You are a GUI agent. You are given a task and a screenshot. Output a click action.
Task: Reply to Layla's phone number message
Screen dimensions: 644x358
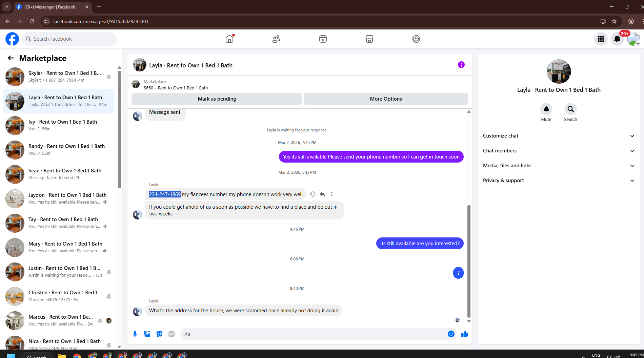[322, 194]
